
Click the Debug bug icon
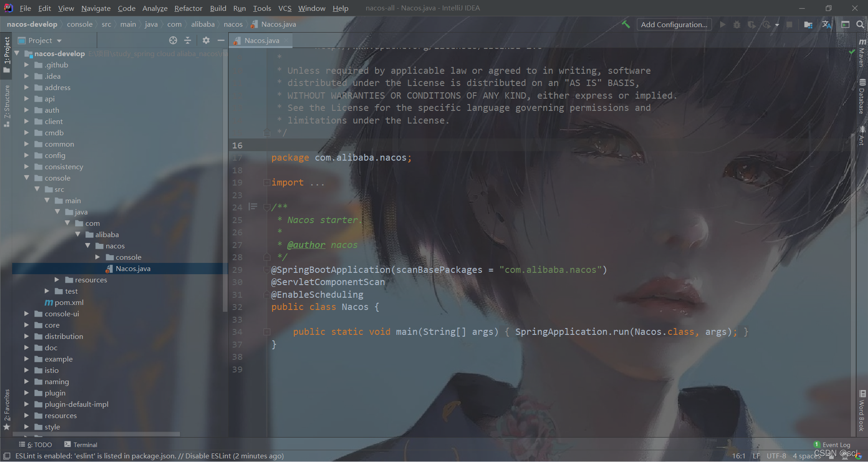737,24
